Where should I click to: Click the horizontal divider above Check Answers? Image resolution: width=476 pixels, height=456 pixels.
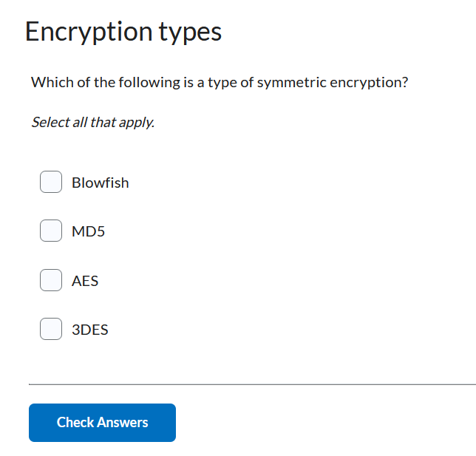click(x=251, y=384)
